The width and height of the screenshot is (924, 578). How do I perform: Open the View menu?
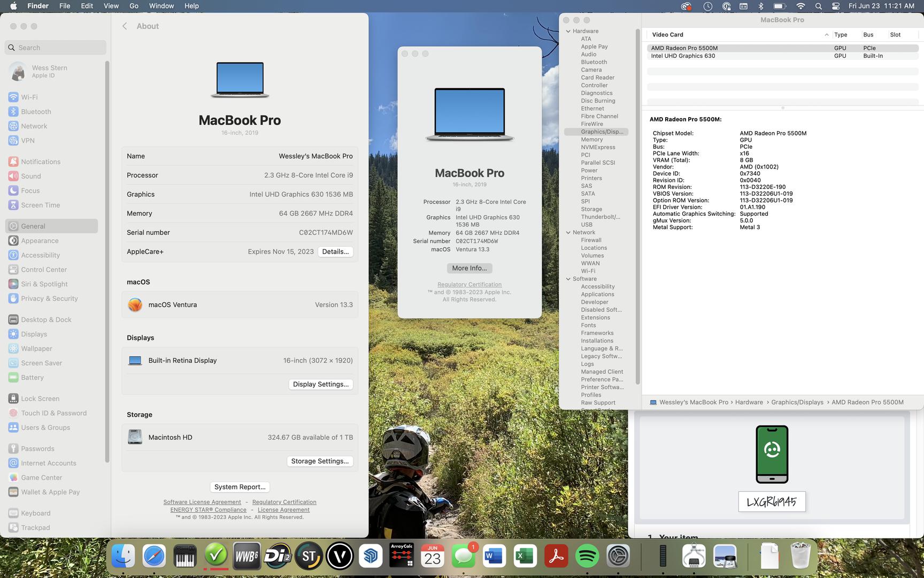click(111, 6)
